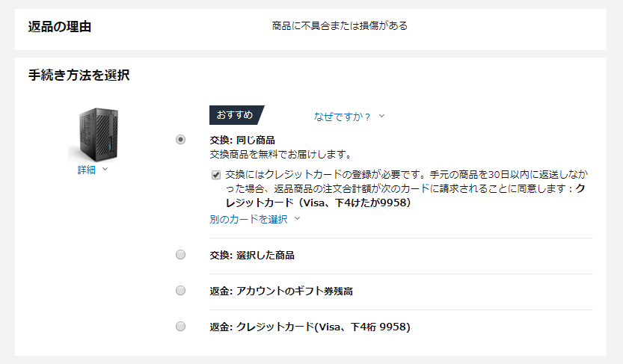
Task: Click the 別のカードを選択 link
Action: (x=248, y=219)
